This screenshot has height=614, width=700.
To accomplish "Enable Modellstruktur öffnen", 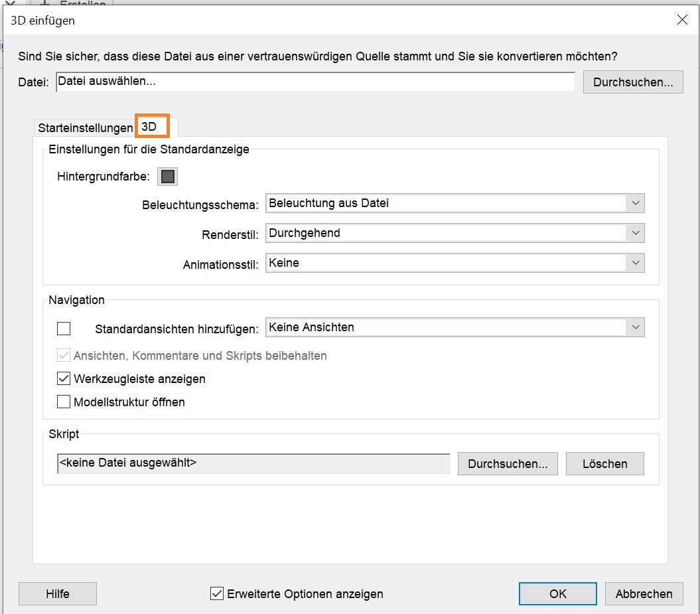I will tap(63, 402).
